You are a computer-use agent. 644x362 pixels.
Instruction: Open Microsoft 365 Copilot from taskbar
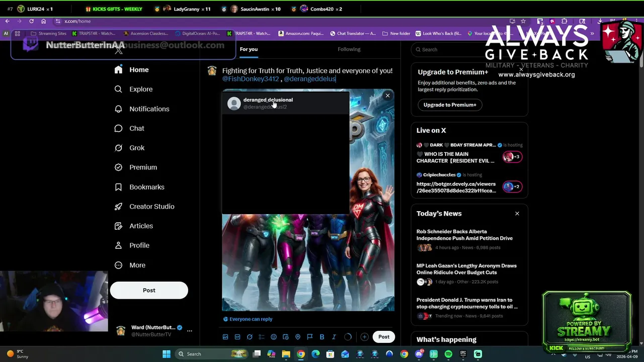click(271, 354)
